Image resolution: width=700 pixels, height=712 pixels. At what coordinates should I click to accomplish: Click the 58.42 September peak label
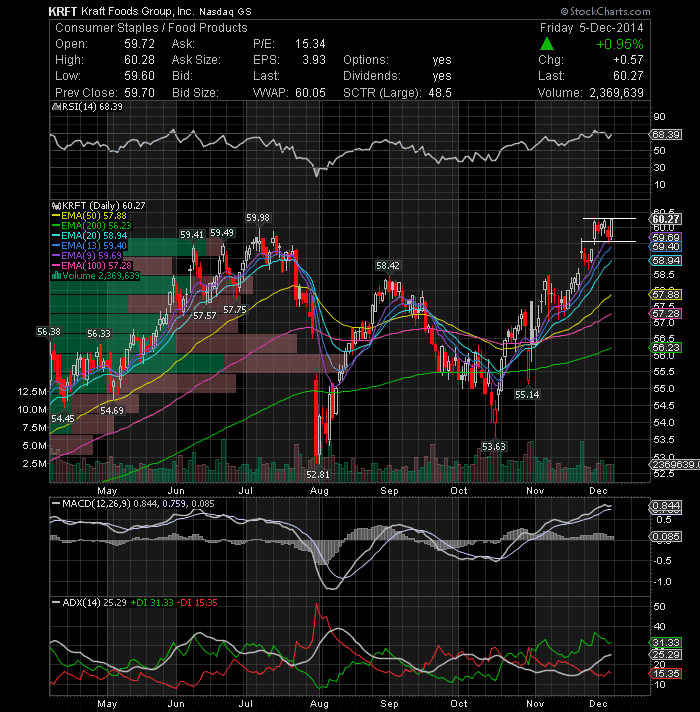[x=388, y=266]
